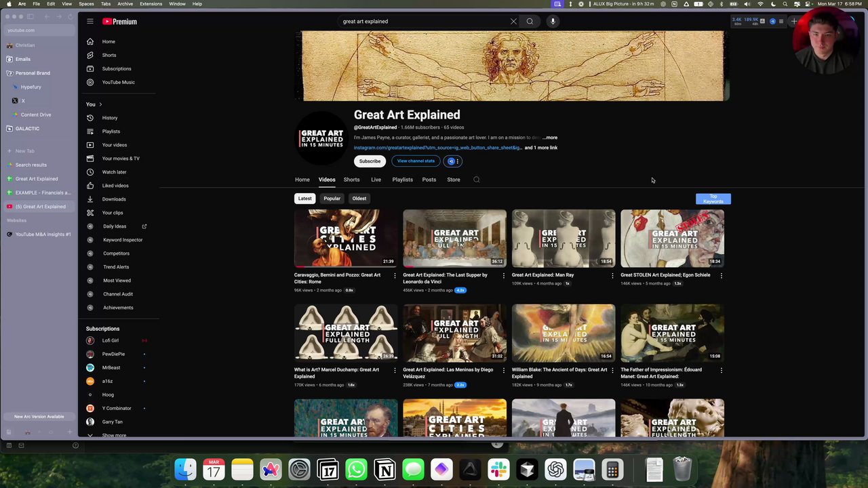
Task: Launch Notion from the Dock
Action: click(384, 470)
